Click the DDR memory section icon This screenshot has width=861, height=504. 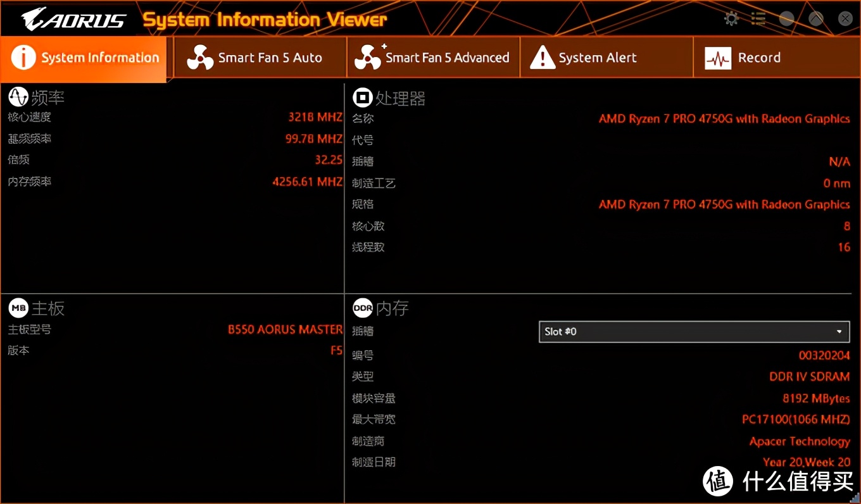(x=363, y=308)
